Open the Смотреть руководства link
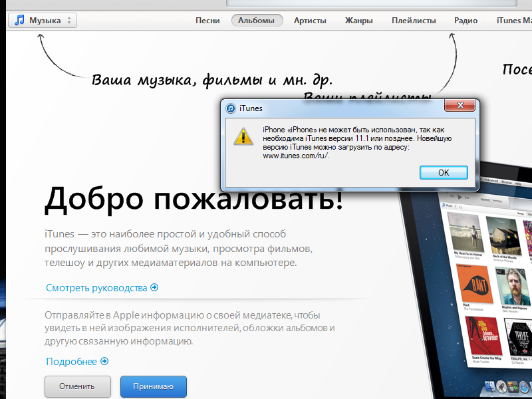This screenshot has width=532, height=399. coord(102,288)
